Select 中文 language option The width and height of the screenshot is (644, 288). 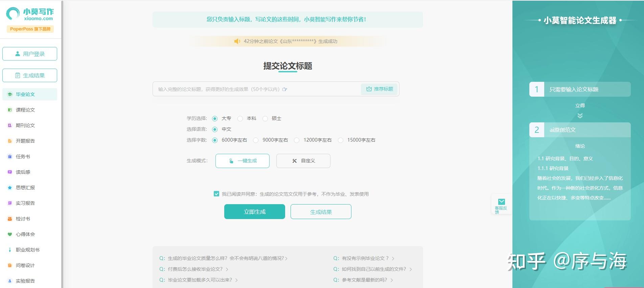[x=215, y=129]
